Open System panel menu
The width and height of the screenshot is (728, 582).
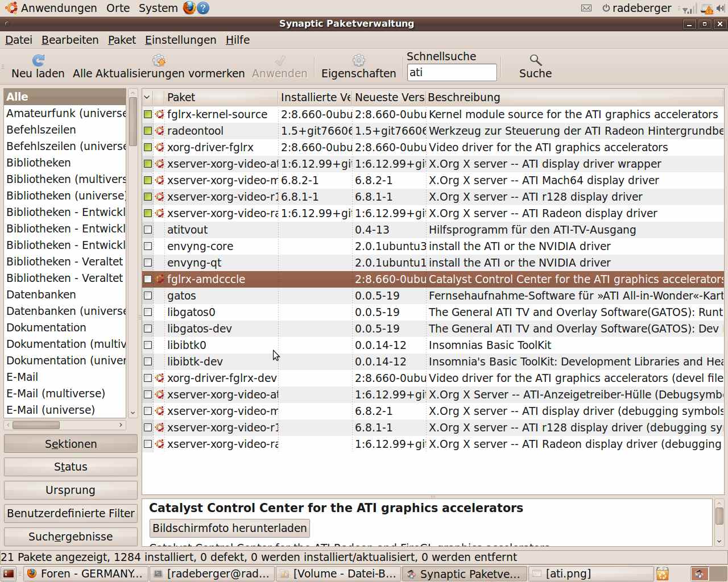point(158,8)
